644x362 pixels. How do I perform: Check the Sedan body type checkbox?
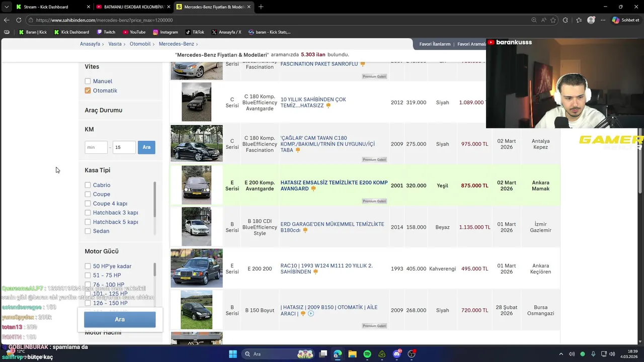pos(88,231)
